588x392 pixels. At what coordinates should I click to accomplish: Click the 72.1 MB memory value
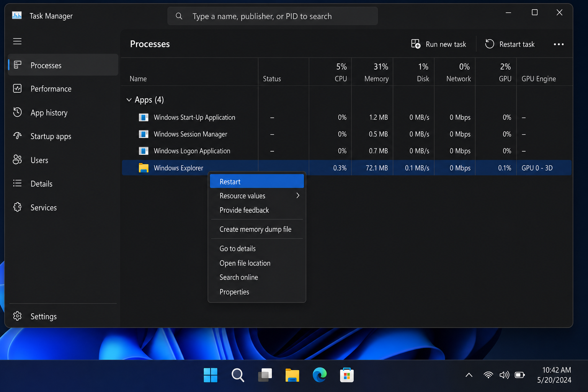[377, 168]
